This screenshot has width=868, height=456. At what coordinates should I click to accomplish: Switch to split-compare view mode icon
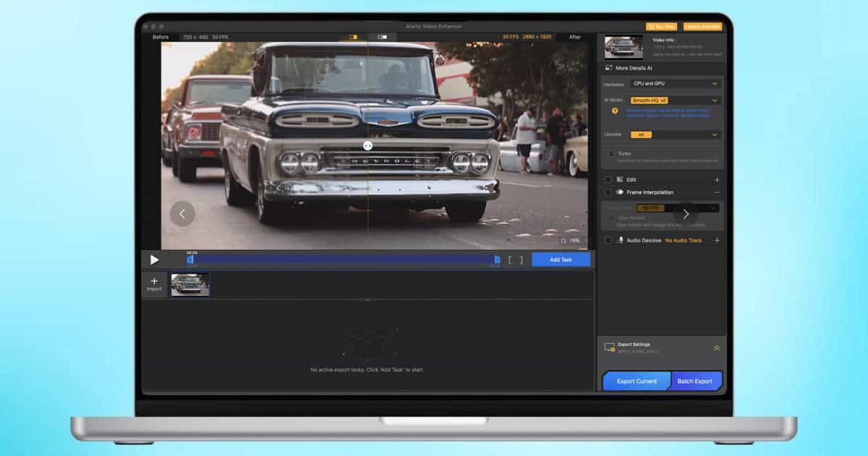pos(354,37)
